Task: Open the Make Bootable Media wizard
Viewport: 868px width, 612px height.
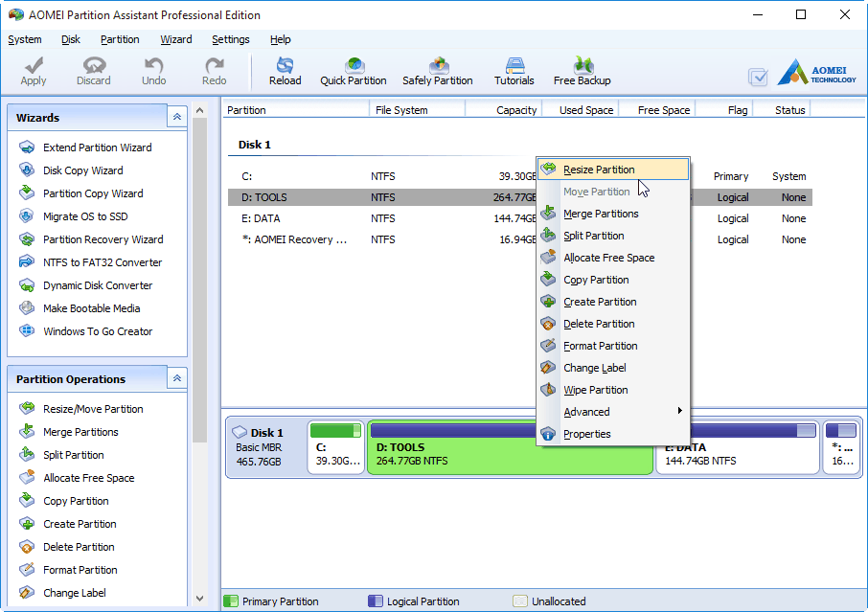Action: (91, 308)
